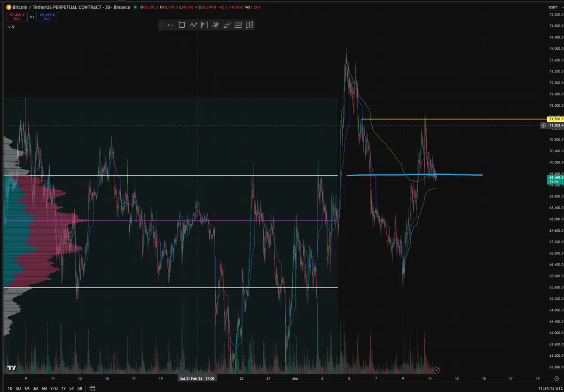
Task: Click the red SELL 69,469.5 button
Action: pos(17,16)
